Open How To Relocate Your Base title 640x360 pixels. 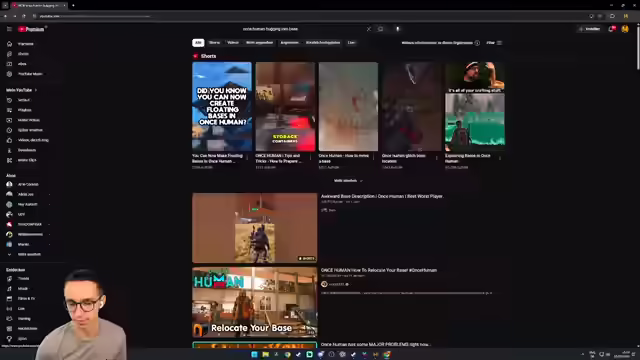[379, 270]
